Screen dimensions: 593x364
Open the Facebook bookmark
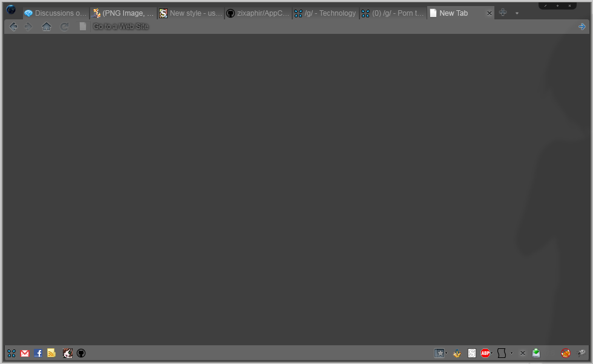[38, 353]
